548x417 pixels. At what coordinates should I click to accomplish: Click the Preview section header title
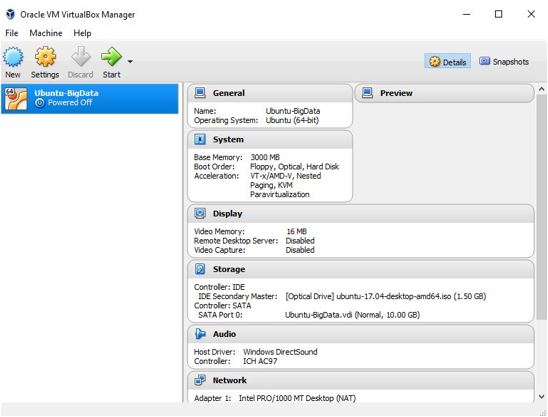point(396,93)
